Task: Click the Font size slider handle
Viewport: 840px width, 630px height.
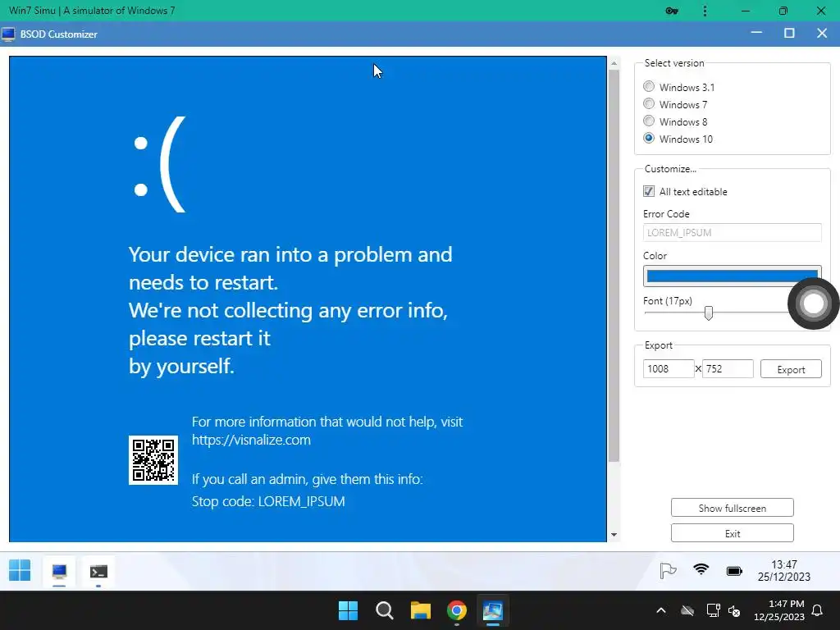Action: [x=708, y=313]
